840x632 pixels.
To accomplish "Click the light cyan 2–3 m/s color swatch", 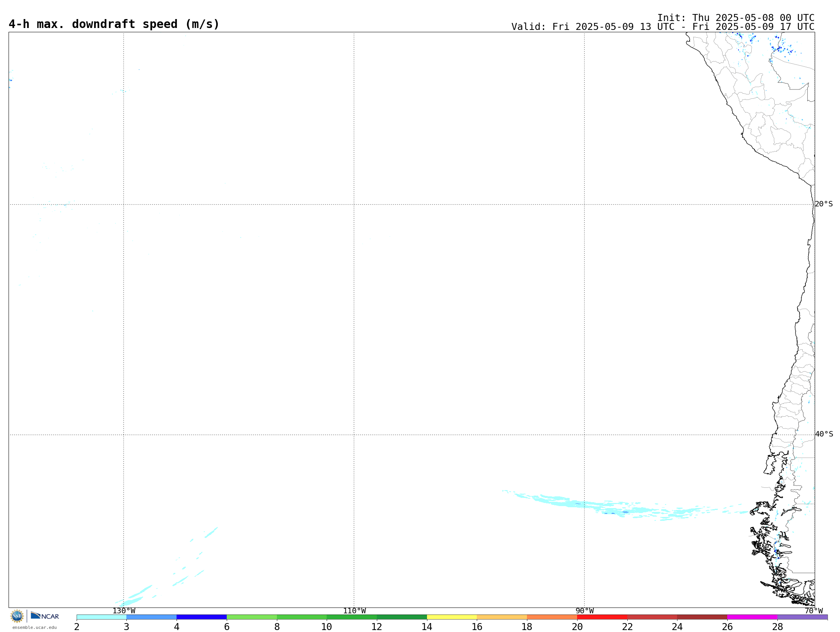I will pos(101,617).
